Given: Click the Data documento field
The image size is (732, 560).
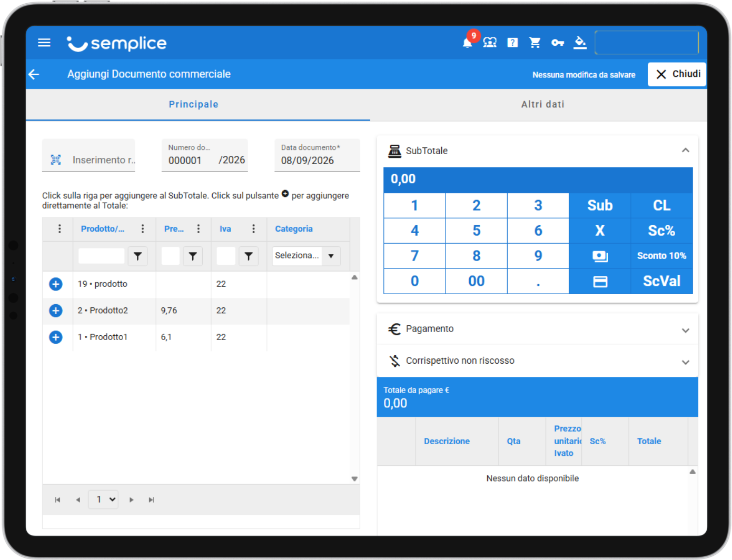Looking at the screenshot, I should click(317, 155).
